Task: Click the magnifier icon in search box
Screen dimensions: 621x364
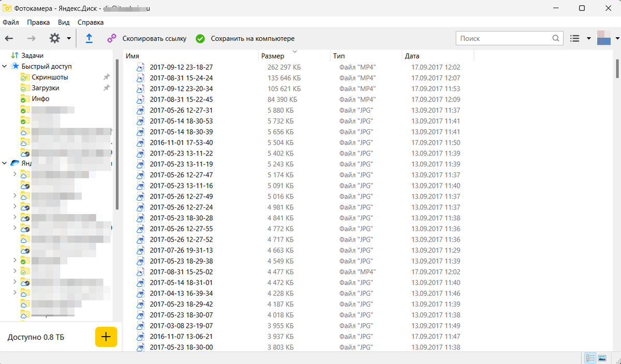Action: pos(556,38)
